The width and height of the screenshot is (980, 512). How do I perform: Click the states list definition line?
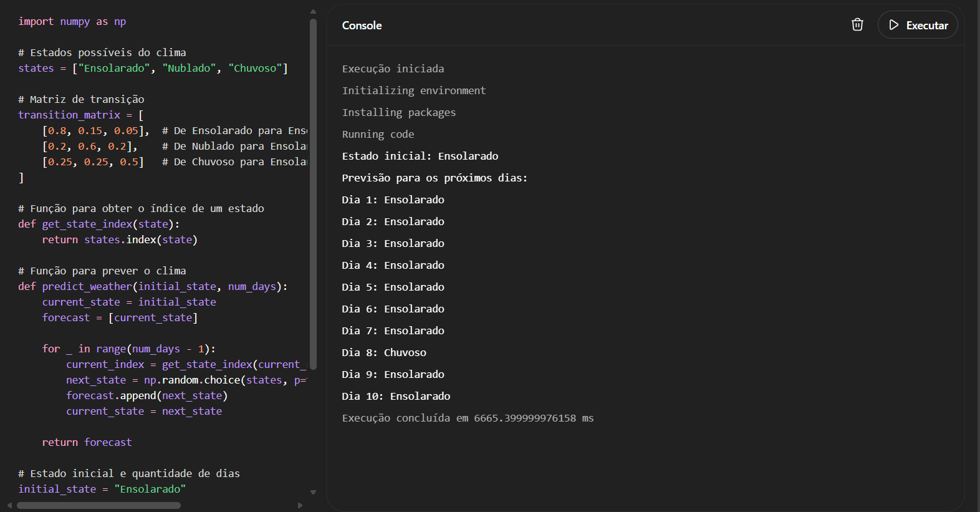[x=153, y=69]
